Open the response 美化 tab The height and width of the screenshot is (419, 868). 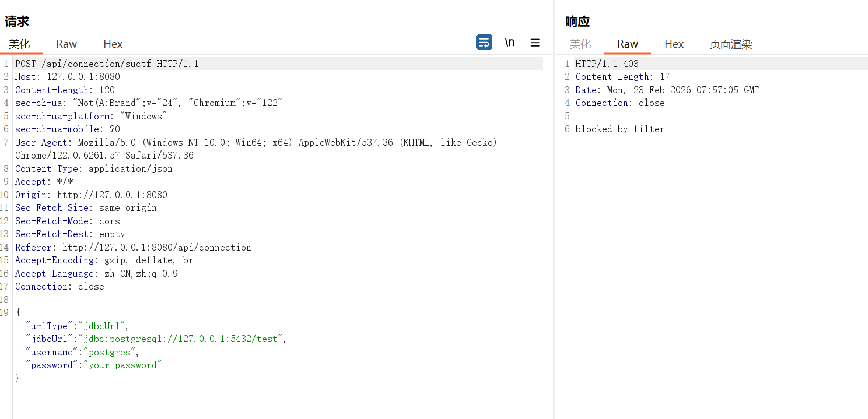(580, 44)
